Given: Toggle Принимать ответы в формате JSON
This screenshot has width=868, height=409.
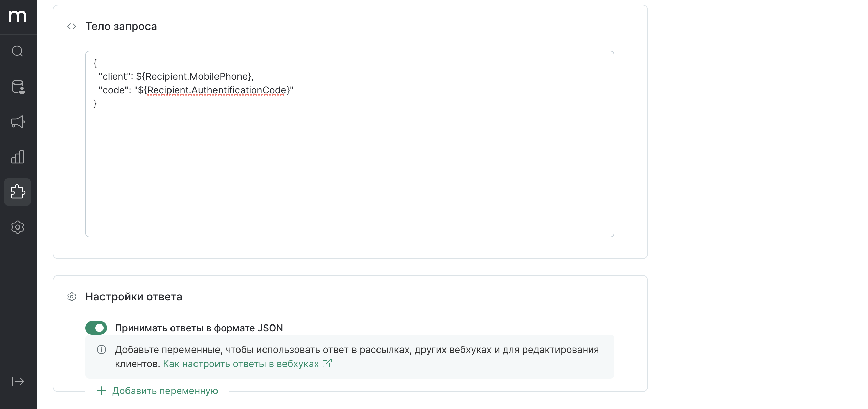Looking at the screenshot, I should 96,328.
